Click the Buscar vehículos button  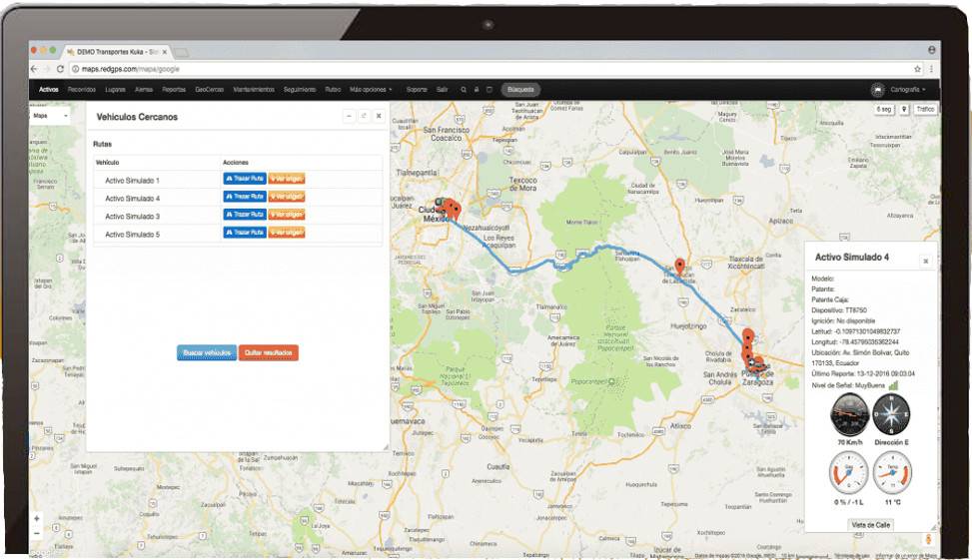pyautogui.click(x=207, y=353)
